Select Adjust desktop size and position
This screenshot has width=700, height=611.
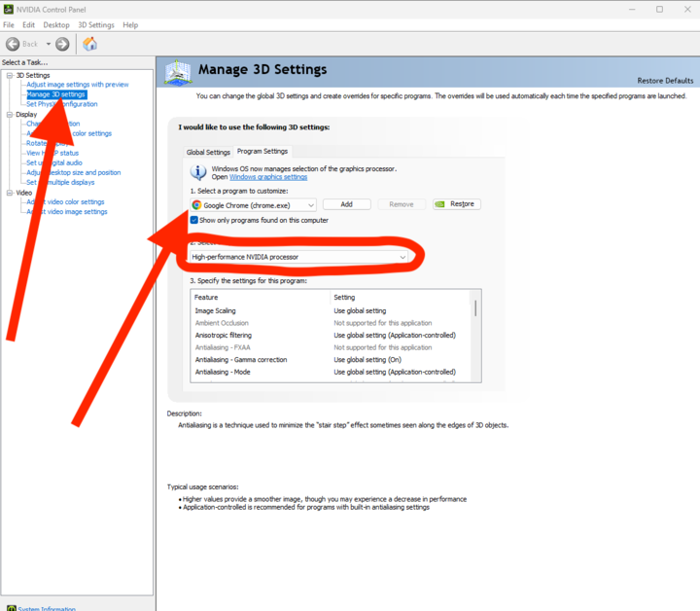point(74,172)
